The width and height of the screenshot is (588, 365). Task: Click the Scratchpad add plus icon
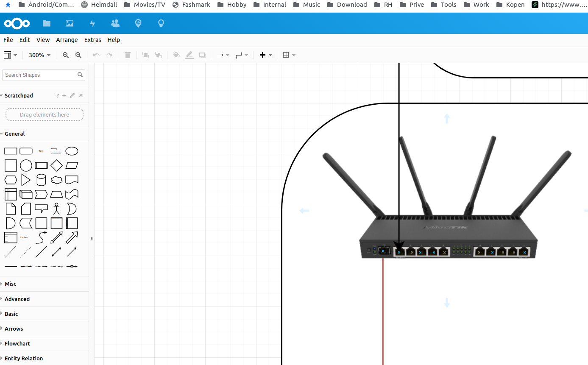point(64,96)
